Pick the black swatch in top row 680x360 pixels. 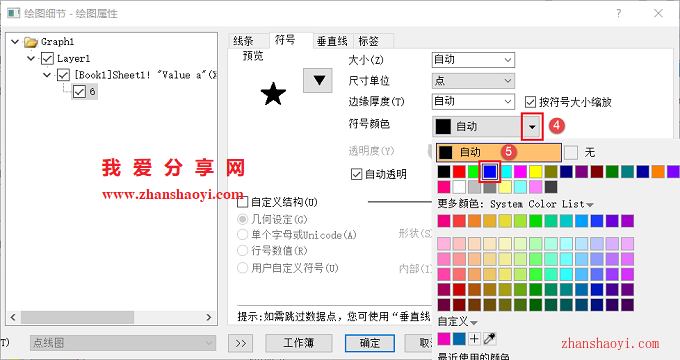(x=444, y=172)
